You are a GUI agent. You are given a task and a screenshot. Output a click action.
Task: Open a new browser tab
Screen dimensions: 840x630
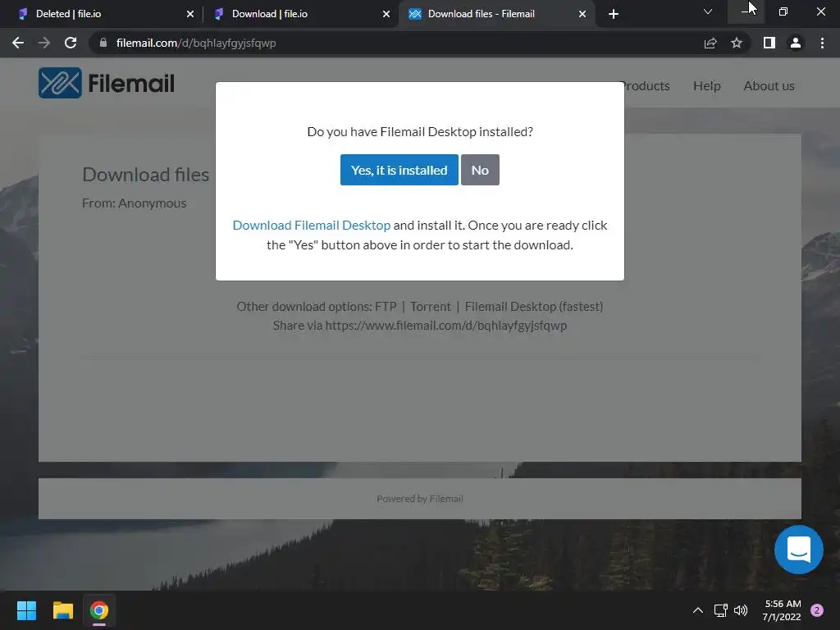614,14
